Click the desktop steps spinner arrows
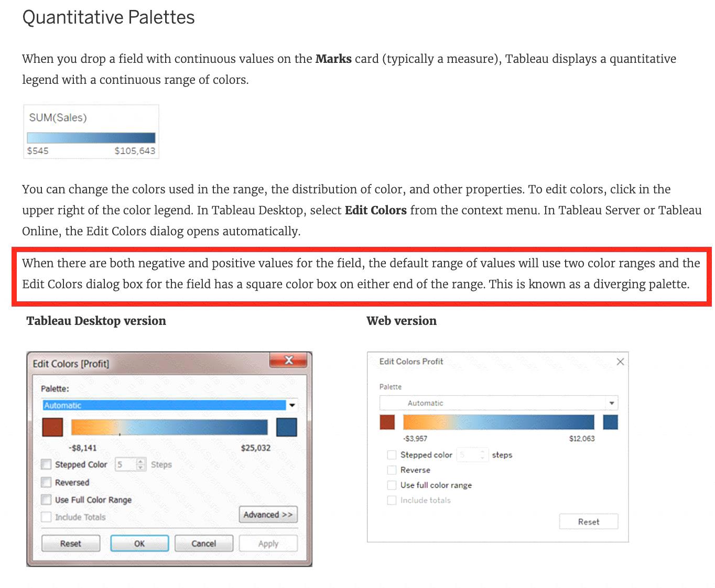Image resolution: width=715 pixels, height=588 pixels. pyautogui.click(x=140, y=464)
